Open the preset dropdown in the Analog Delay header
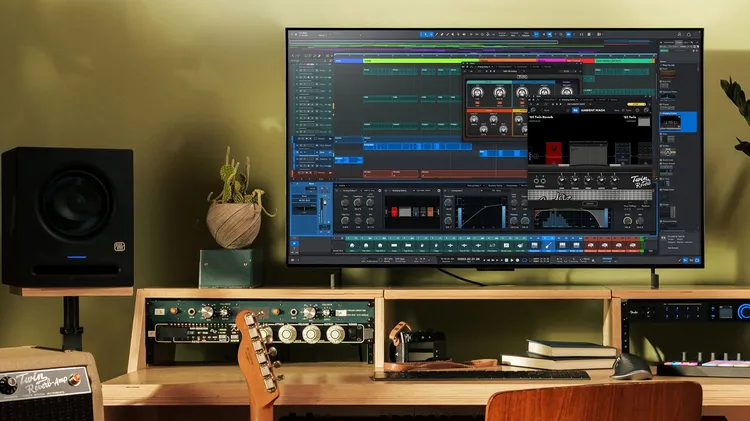This screenshot has height=421, width=750. [x=510, y=71]
